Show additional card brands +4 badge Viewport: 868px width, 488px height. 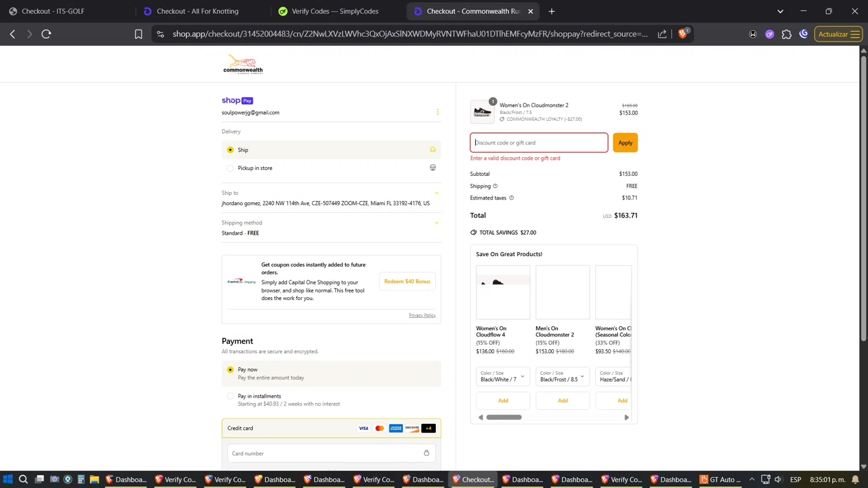pyautogui.click(x=428, y=428)
